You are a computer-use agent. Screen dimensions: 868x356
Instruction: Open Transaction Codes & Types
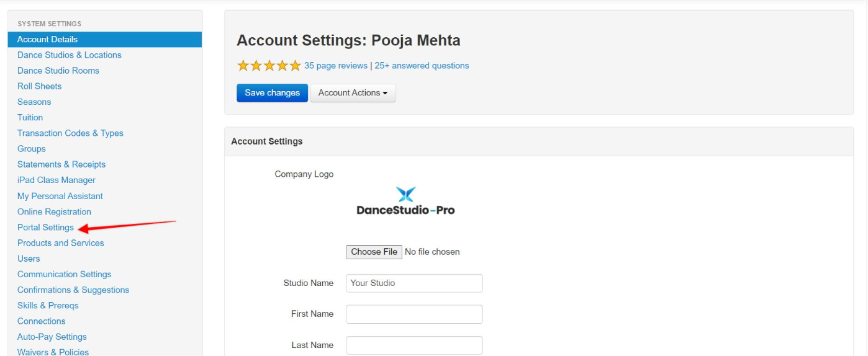coord(70,133)
